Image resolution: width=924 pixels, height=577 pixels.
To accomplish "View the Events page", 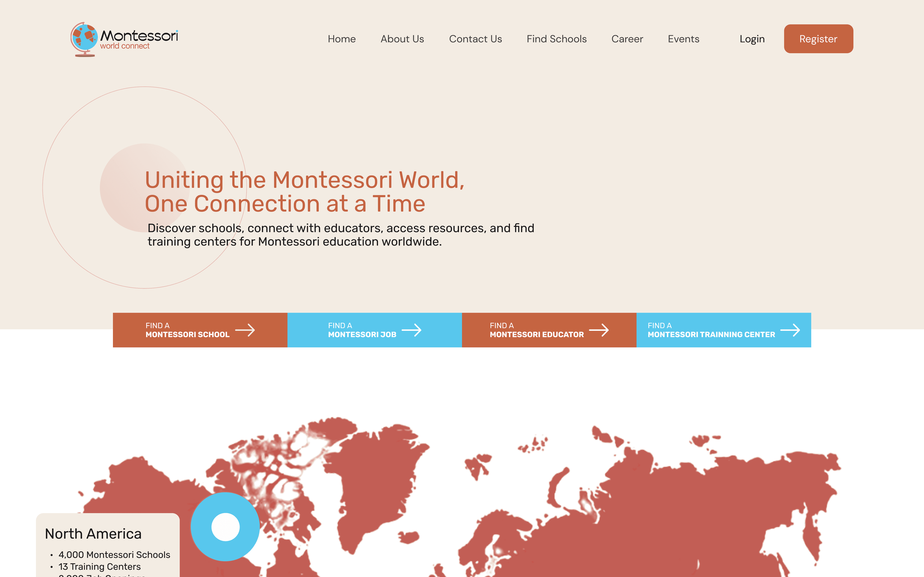I will click(x=683, y=39).
